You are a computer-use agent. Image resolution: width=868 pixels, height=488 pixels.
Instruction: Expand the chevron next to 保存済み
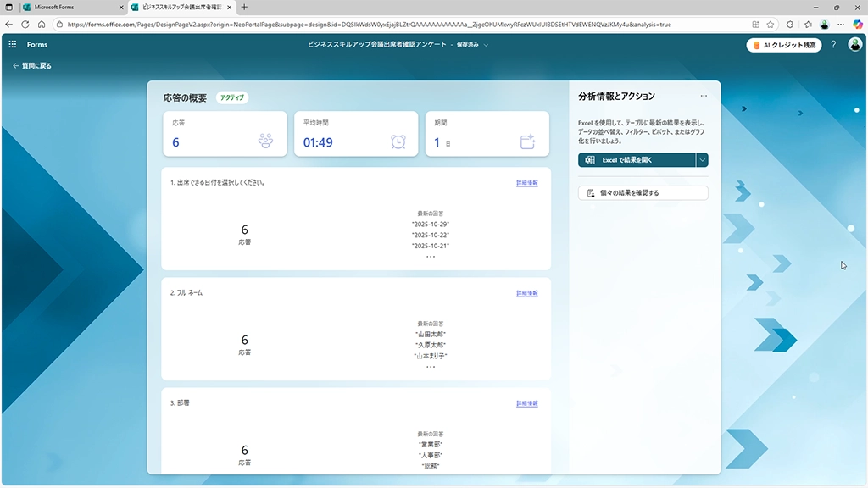486,45
